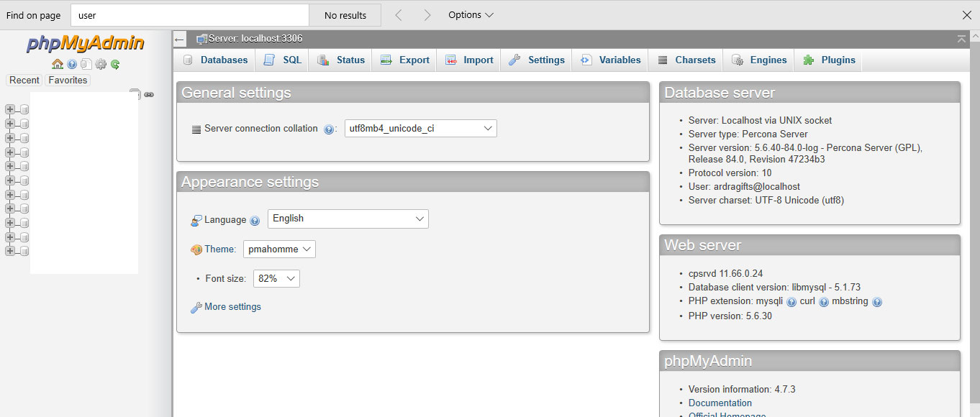This screenshot has height=417, width=980.
Task: Click the phpMyAdmin logo
Action: tap(86, 43)
